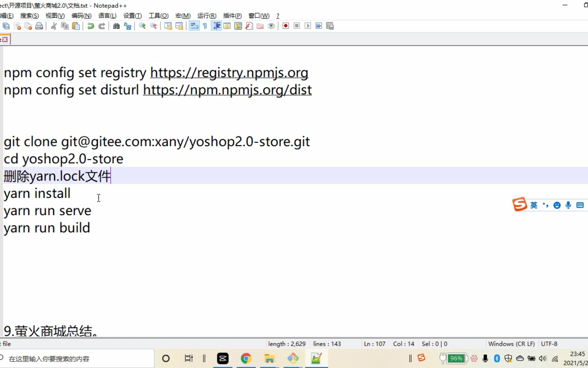The height and width of the screenshot is (368, 588).
Task: Open the ? help menu
Action: click(278, 16)
